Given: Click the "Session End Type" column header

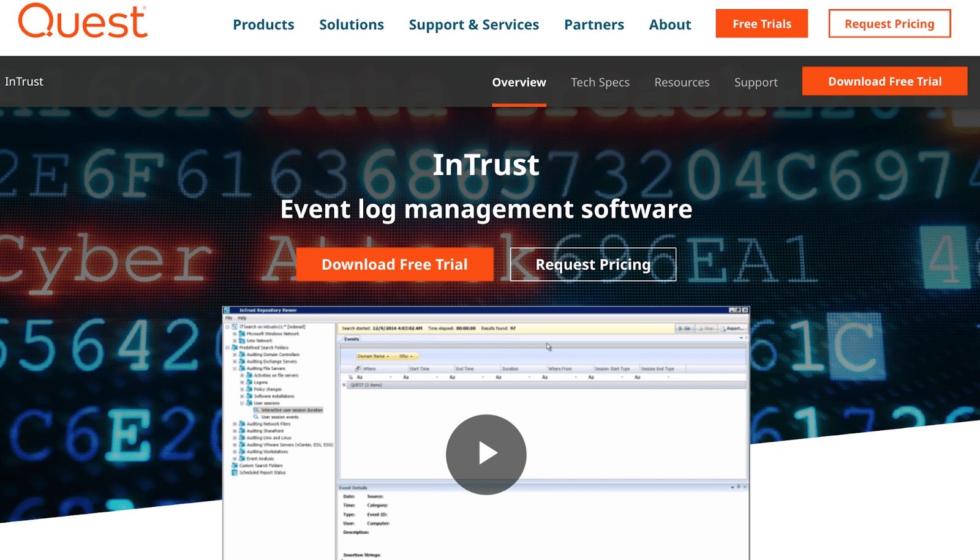Looking at the screenshot, I should click(662, 368).
